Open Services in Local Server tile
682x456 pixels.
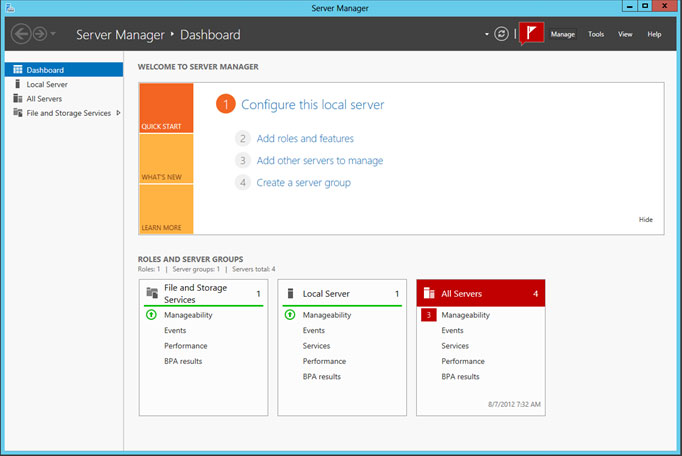316,345
